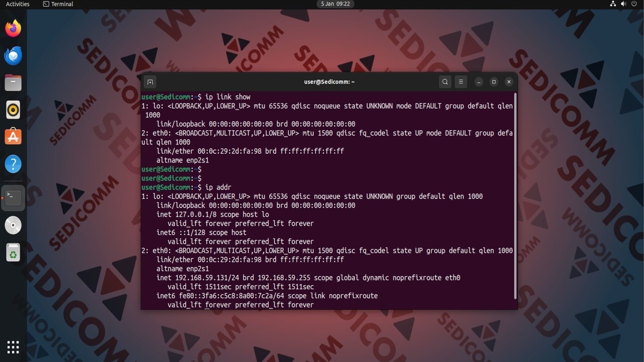Show all applications grid
This screenshot has height=362, width=644.
point(13,347)
